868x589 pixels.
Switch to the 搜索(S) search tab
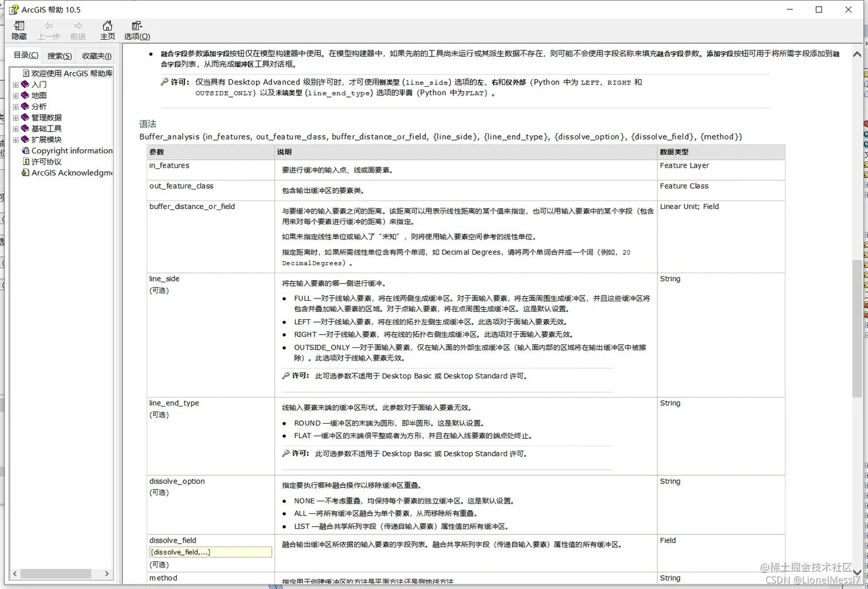[x=60, y=56]
